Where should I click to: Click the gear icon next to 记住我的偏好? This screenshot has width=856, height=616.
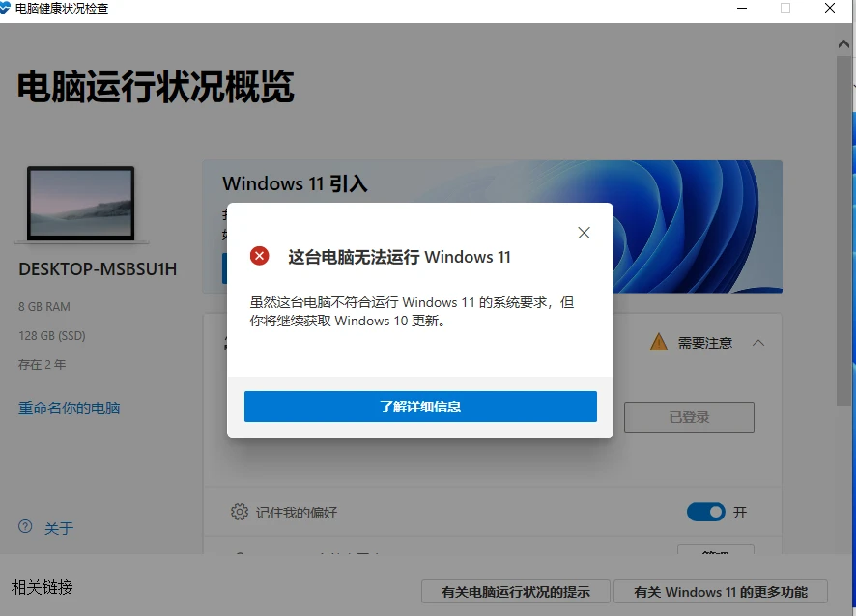pos(239,512)
